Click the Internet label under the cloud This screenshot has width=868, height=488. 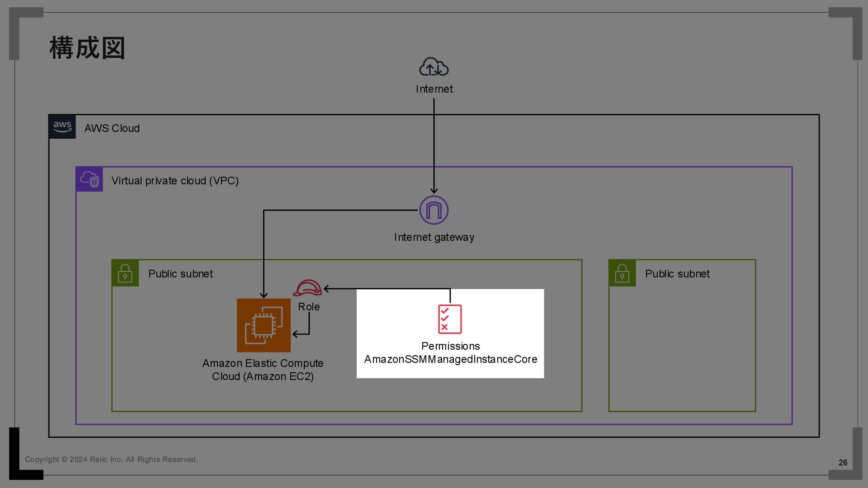click(434, 89)
